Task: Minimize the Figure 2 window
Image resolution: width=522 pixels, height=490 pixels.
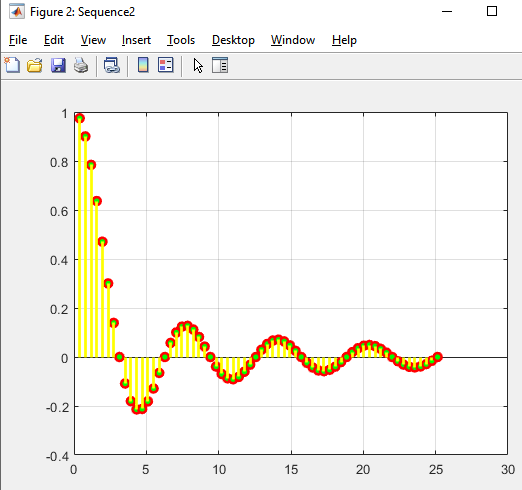Action: coord(447,12)
